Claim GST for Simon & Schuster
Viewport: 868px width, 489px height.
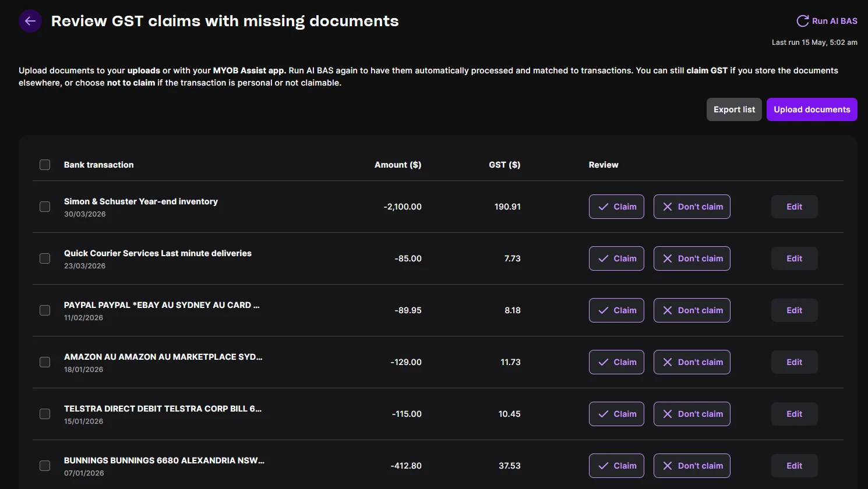[616, 207]
